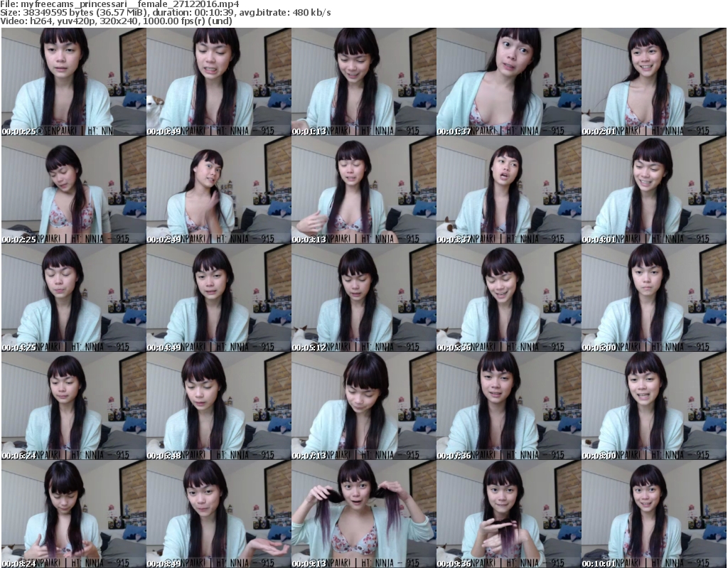Pick the thumbnail at 00:06:24

[74, 407]
